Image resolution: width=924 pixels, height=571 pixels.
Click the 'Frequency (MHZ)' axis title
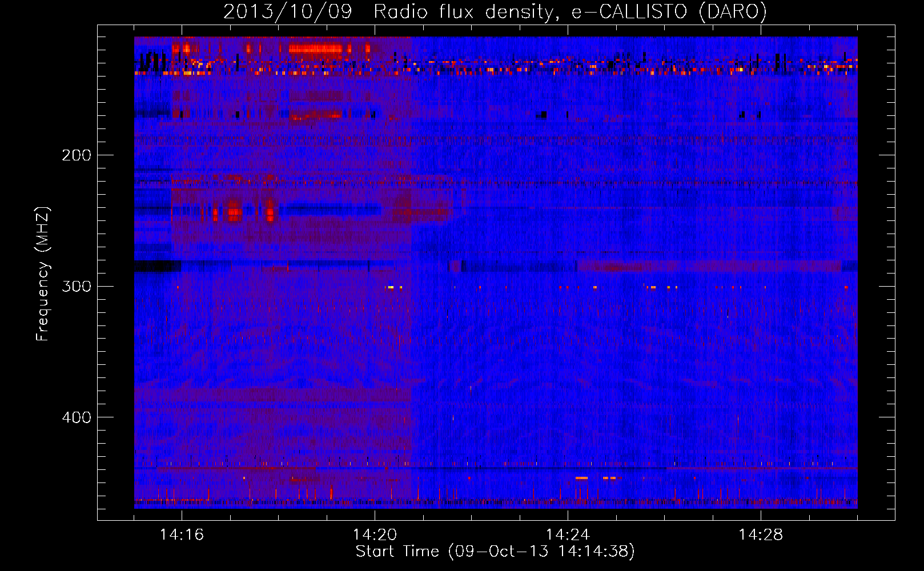click(43, 274)
